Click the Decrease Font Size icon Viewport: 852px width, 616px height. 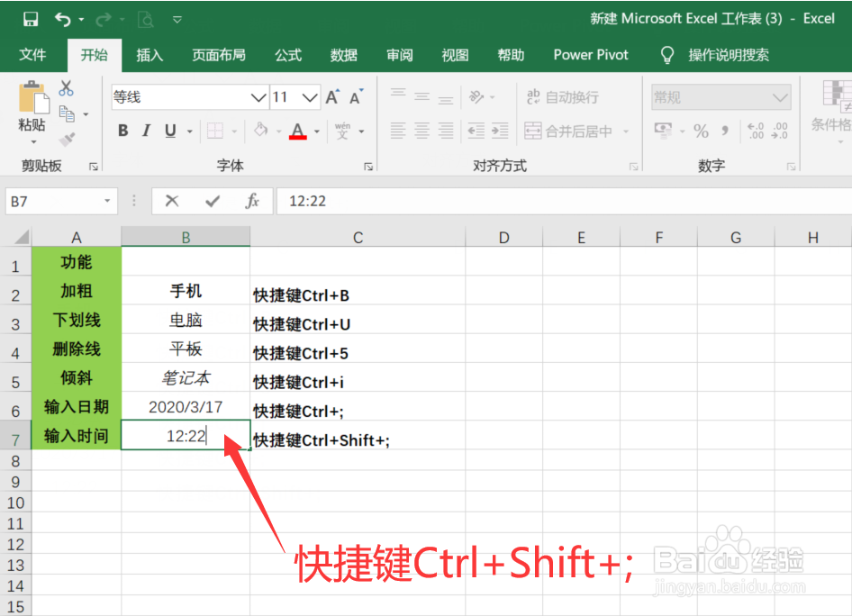(x=357, y=96)
